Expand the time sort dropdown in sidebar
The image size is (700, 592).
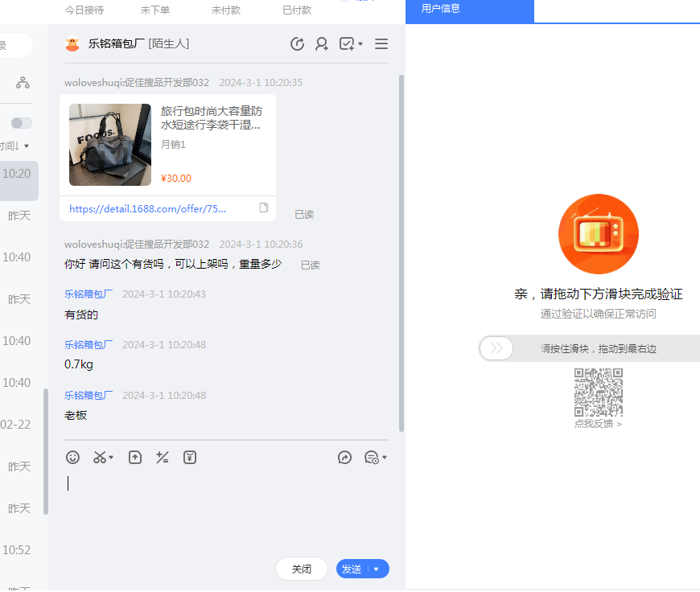26,146
